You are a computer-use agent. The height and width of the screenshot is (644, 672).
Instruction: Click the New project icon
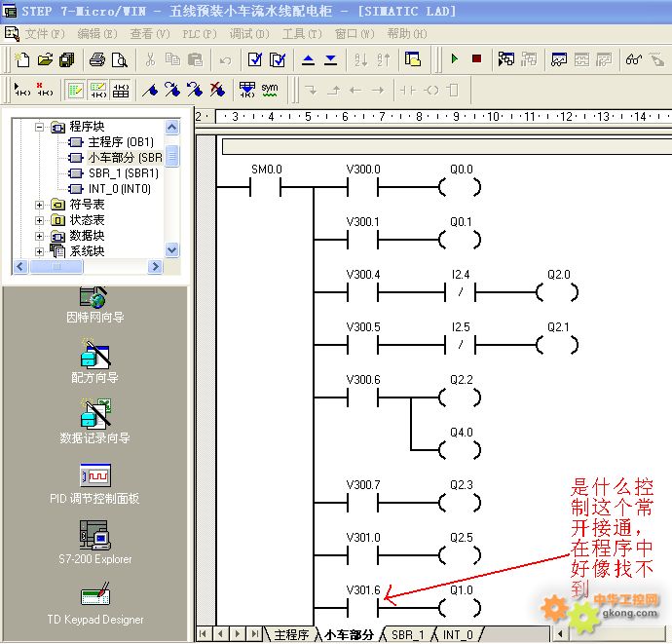(x=22, y=59)
